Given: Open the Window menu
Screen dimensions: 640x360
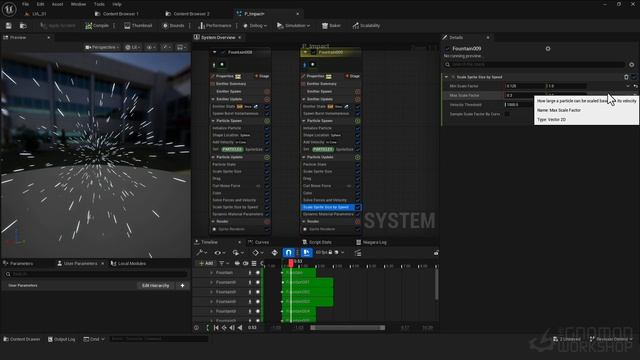Looking at the screenshot, I should point(78,4).
